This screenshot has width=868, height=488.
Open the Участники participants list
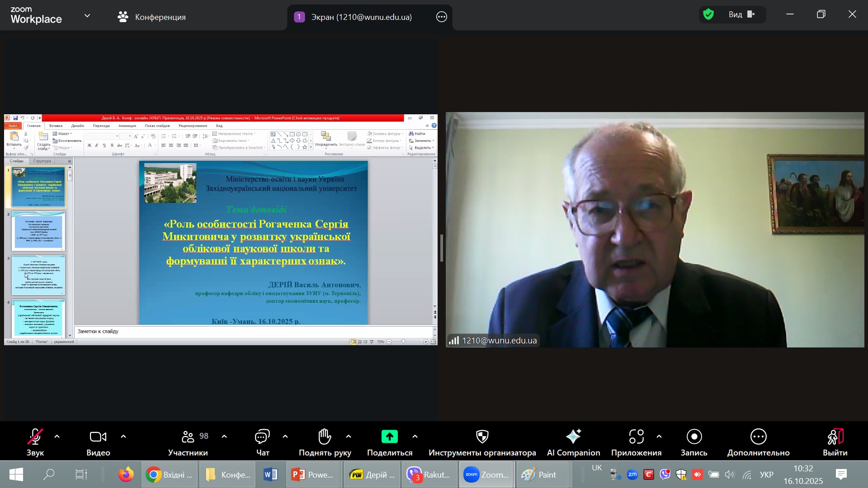pyautogui.click(x=188, y=437)
